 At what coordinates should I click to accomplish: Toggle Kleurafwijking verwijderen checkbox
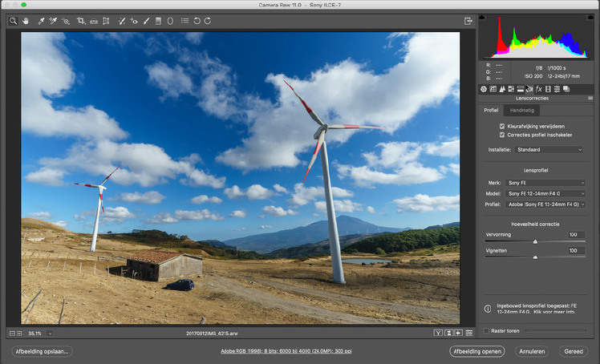point(502,126)
